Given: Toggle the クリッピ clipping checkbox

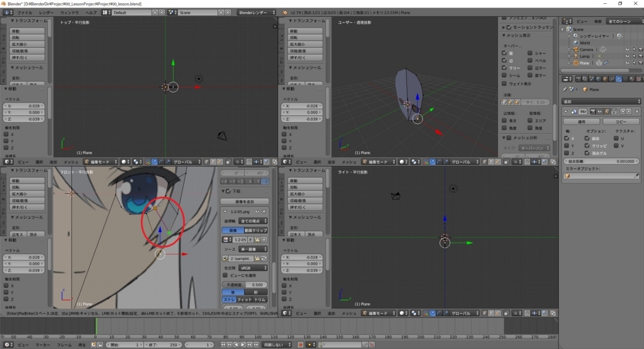Looking at the screenshot, I should pos(587,146).
